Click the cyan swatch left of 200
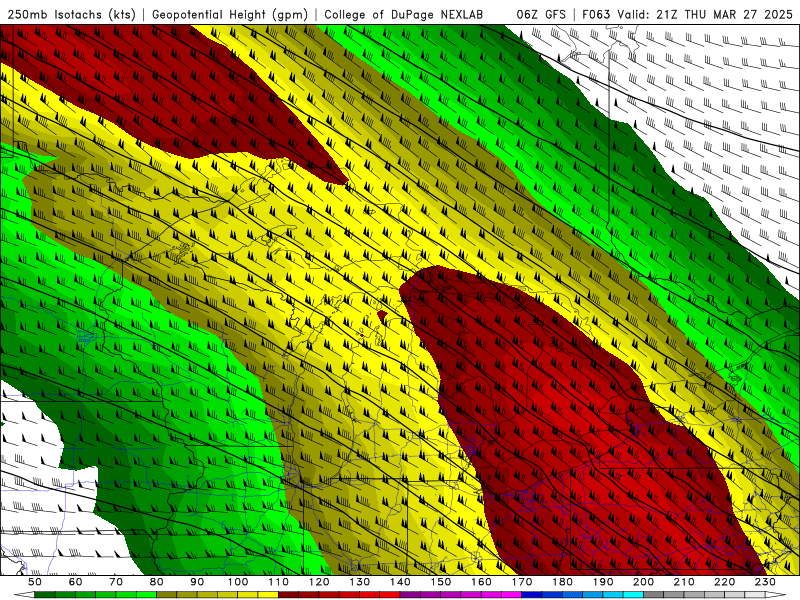800x600 pixels. point(633,595)
